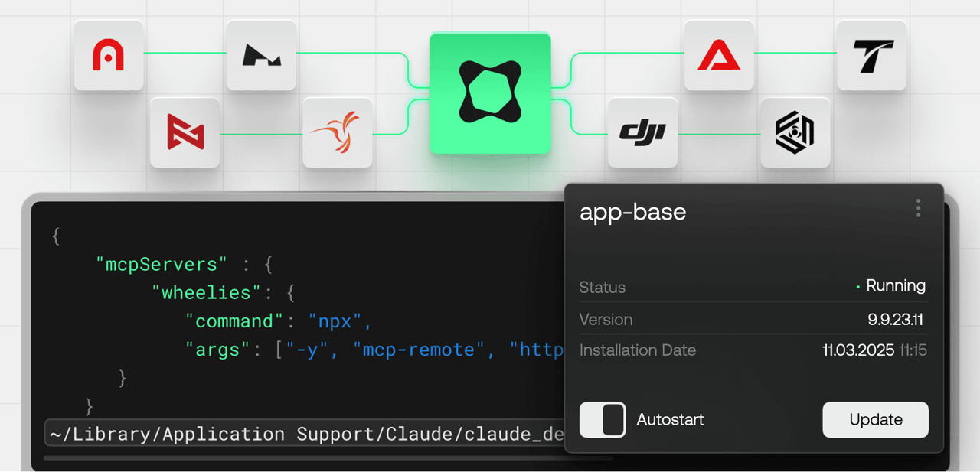Click the Running status indicator
This screenshot has width=980, height=472.
click(x=894, y=286)
